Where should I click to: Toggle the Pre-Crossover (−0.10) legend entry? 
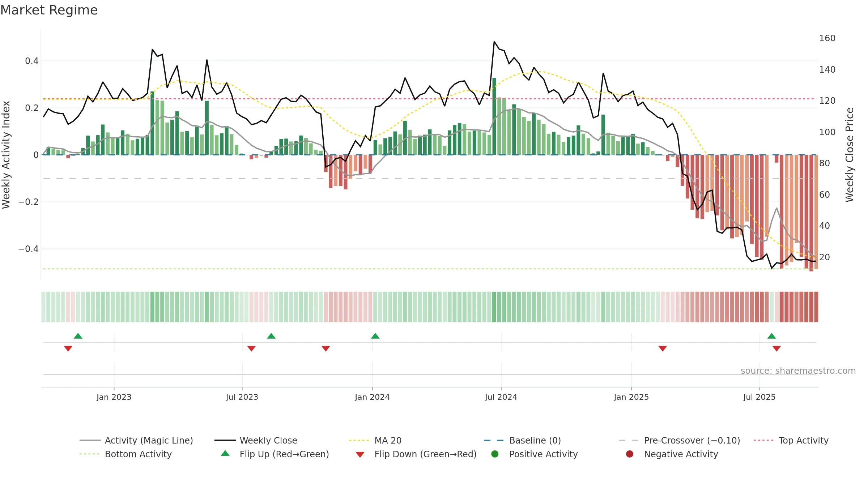click(x=679, y=440)
